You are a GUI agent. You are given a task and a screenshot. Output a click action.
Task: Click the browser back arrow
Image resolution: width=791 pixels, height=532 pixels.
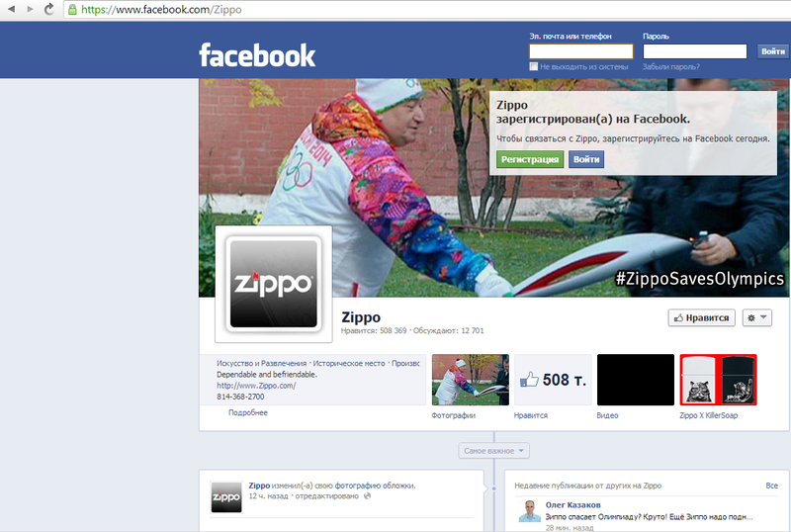[x=9, y=9]
